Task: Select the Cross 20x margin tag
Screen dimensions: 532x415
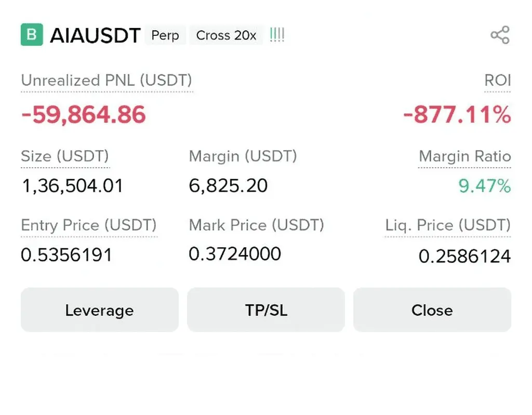Action: (226, 35)
